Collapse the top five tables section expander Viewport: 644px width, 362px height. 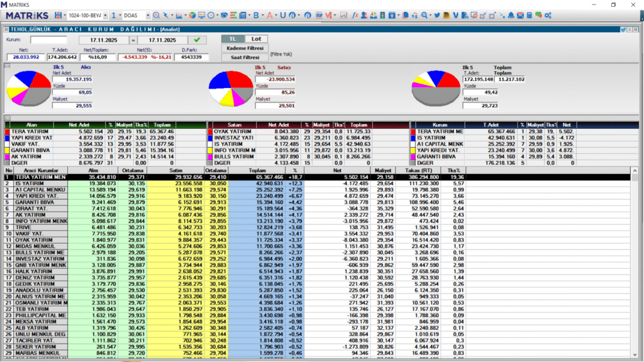(7, 118)
